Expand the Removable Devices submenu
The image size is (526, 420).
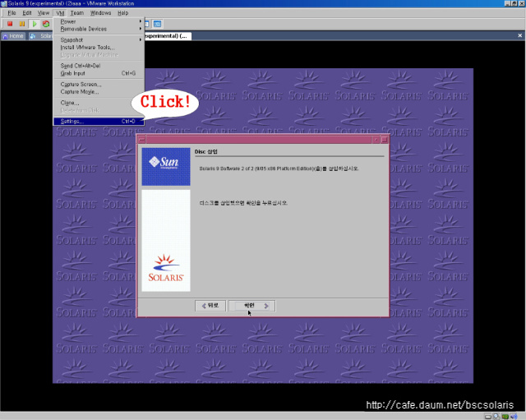tap(99, 29)
